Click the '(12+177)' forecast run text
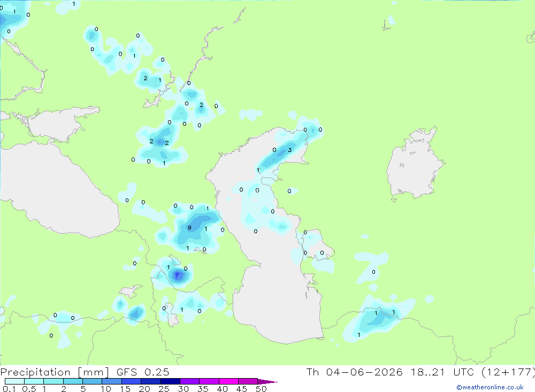 pyautogui.click(x=508, y=372)
